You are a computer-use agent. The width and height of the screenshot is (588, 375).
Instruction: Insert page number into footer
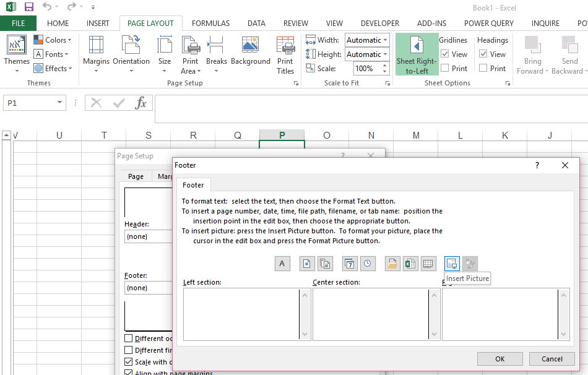point(307,264)
